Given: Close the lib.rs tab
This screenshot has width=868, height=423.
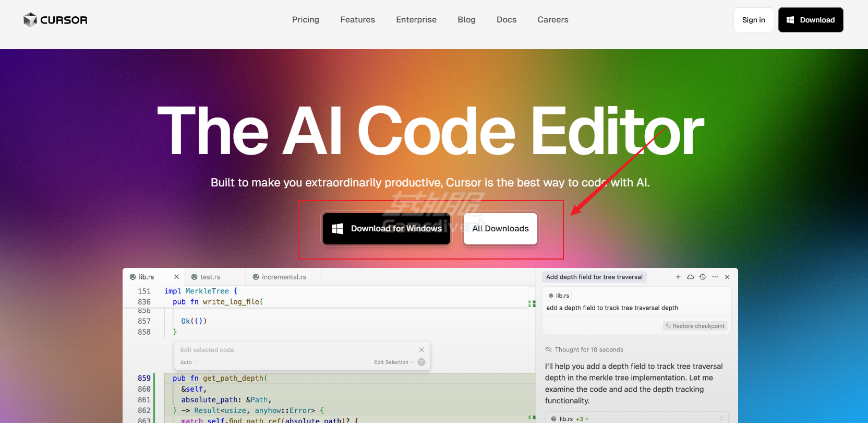Looking at the screenshot, I should [176, 277].
